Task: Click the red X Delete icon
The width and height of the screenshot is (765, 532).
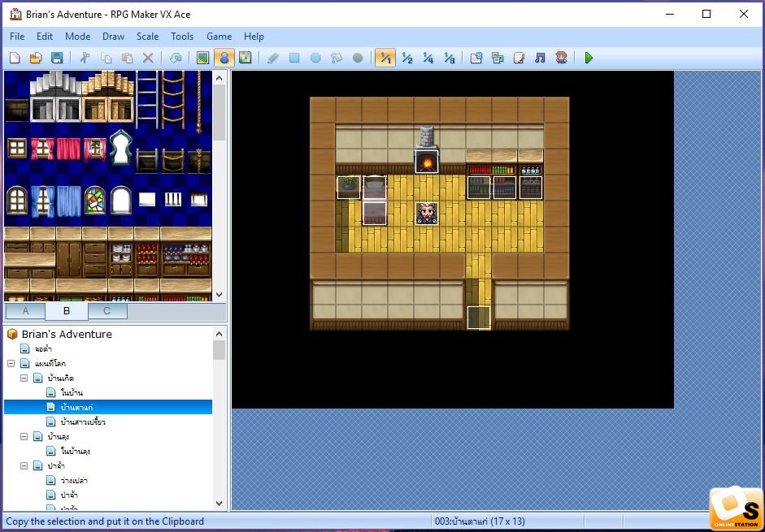Action: coord(148,58)
